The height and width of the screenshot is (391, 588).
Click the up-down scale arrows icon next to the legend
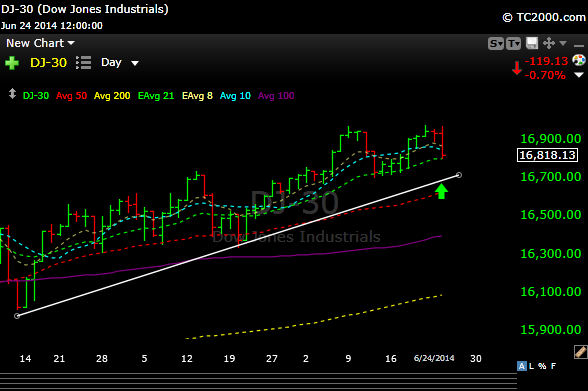pyautogui.click(x=12, y=94)
